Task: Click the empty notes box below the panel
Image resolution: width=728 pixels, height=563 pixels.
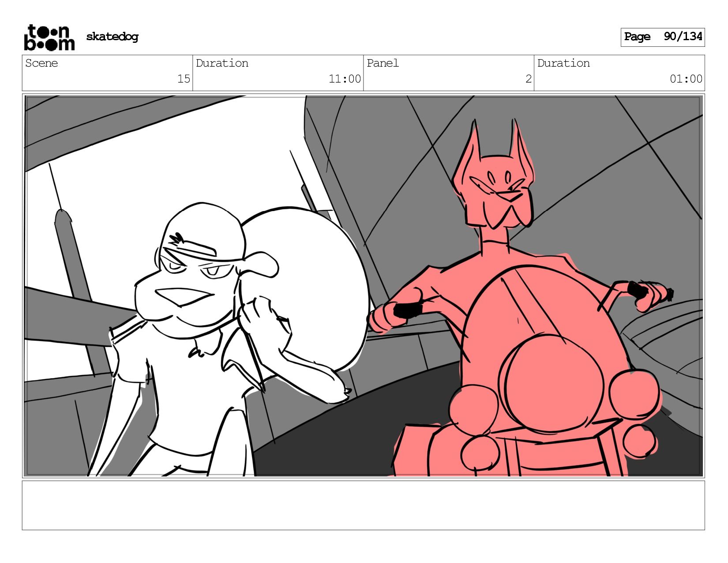Action: pyautogui.click(x=363, y=505)
